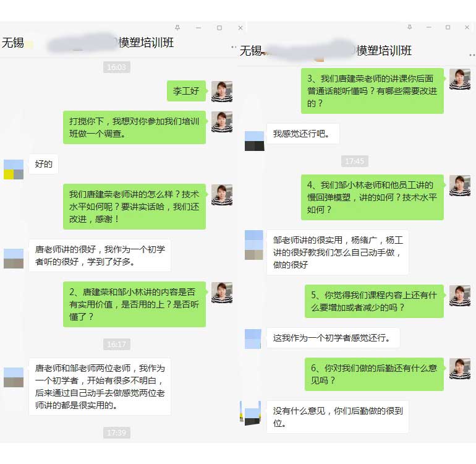Select question 6 about 后勤 message bubble
The height and width of the screenshot is (464, 476).
tap(374, 374)
